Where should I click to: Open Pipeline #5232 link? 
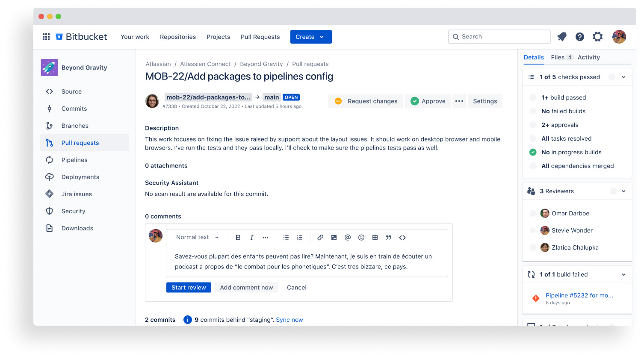(579, 295)
